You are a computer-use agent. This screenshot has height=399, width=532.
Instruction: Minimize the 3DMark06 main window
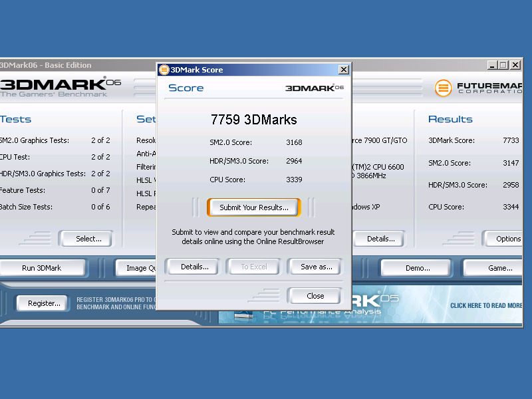[x=492, y=65]
